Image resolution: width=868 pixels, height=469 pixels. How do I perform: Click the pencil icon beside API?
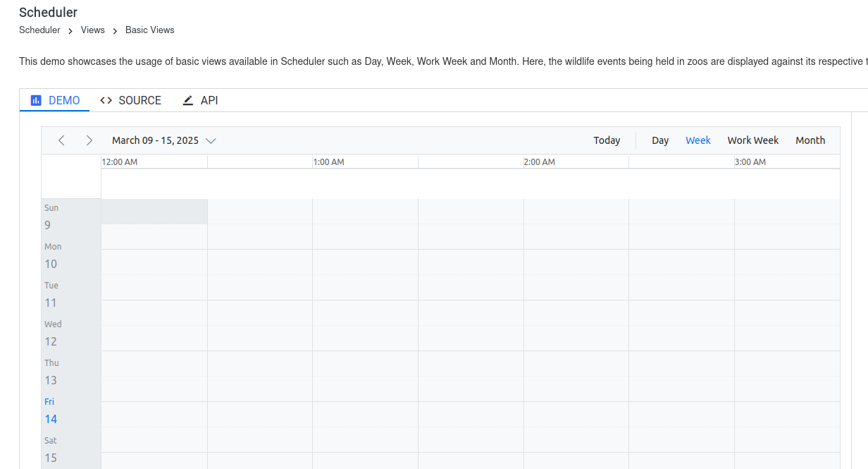tap(187, 100)
